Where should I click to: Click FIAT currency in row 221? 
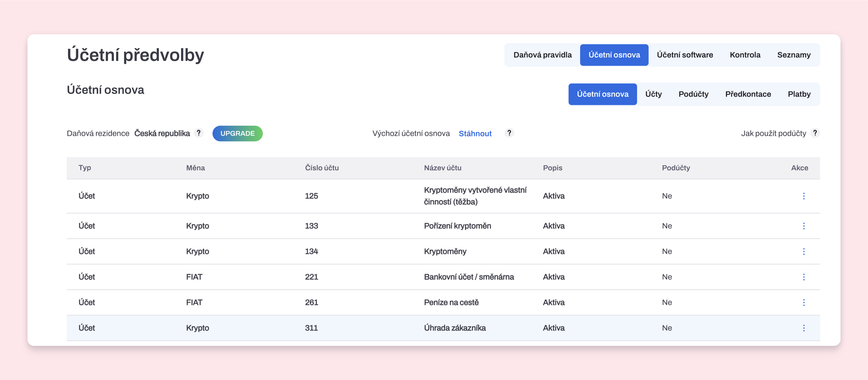click(x=194, y=277)
